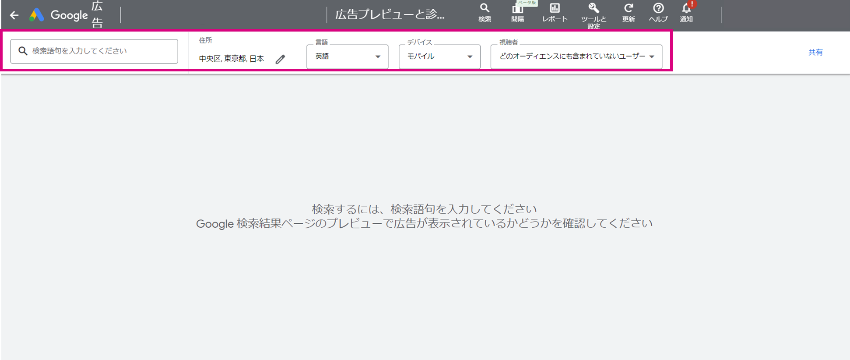Image resolution: width=850 pixels, height=360 pixels.
Task: Open the Reports icon
Action: (x=555, y=8)
